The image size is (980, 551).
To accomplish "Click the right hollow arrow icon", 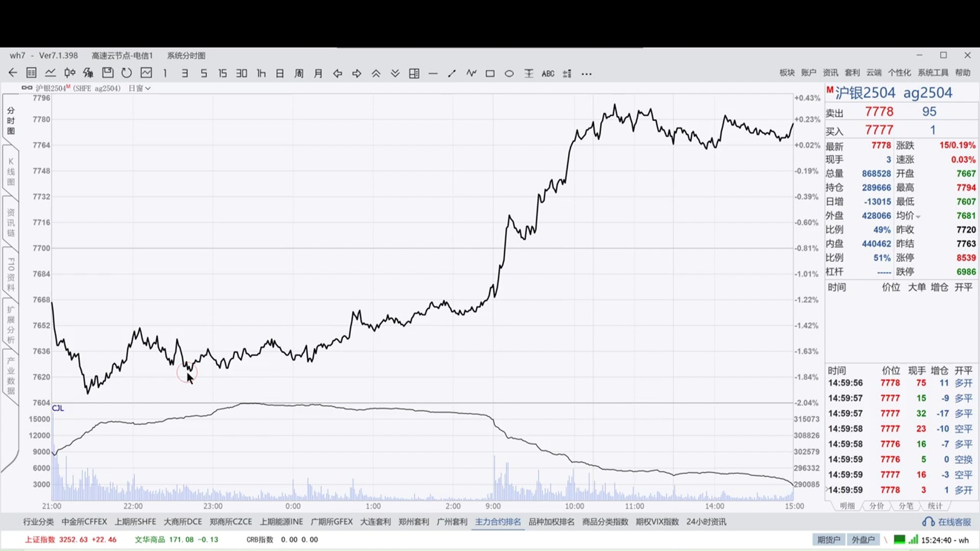I will pyautogui.click(x=357, y=73).
